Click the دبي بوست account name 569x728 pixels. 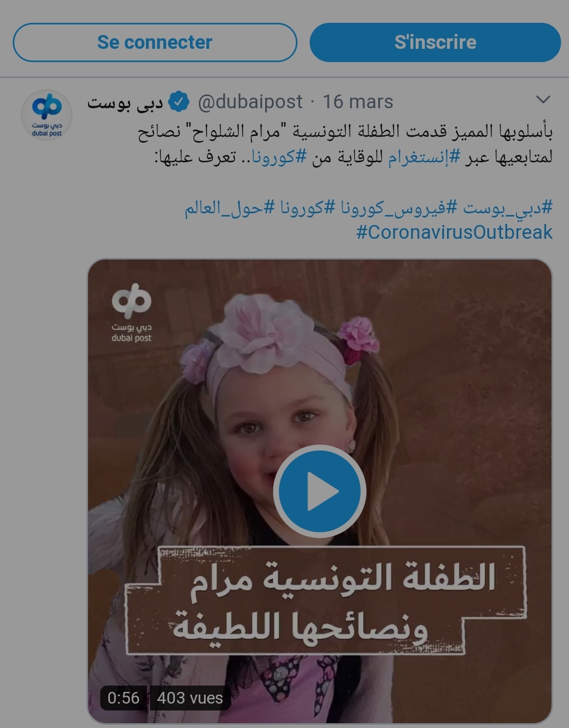[x=125, y=102]
